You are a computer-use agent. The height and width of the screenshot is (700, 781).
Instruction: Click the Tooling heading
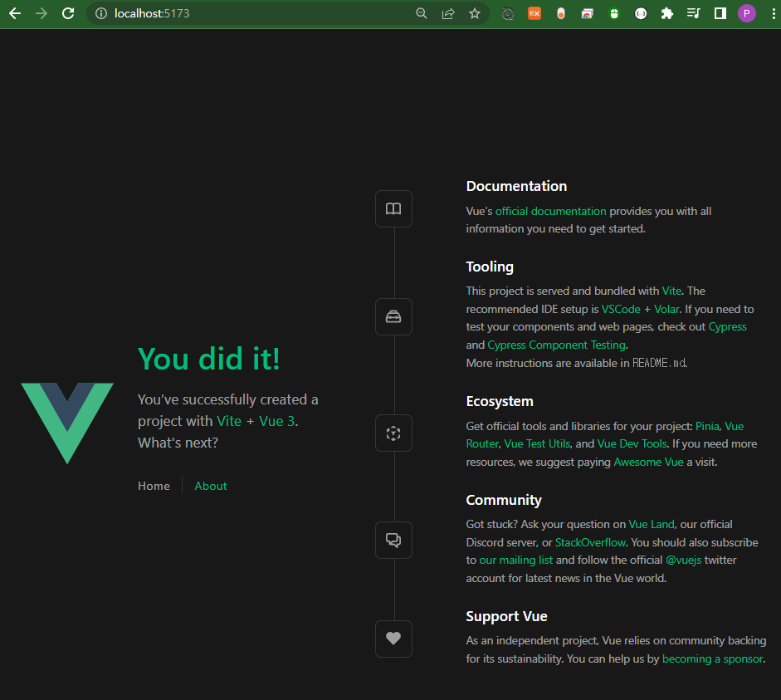tap(490, 267)
